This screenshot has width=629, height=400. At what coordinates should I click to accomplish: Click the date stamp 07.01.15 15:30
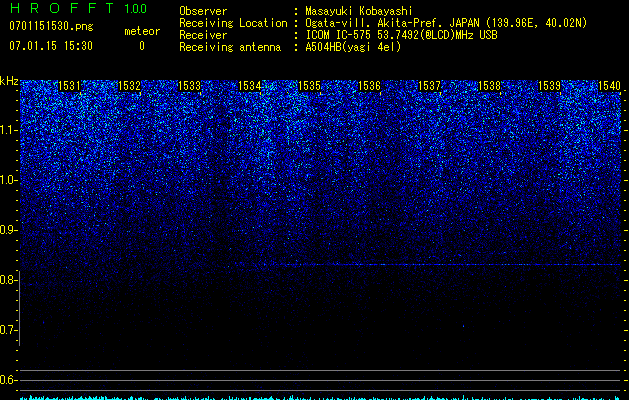(x=51, y=46)
